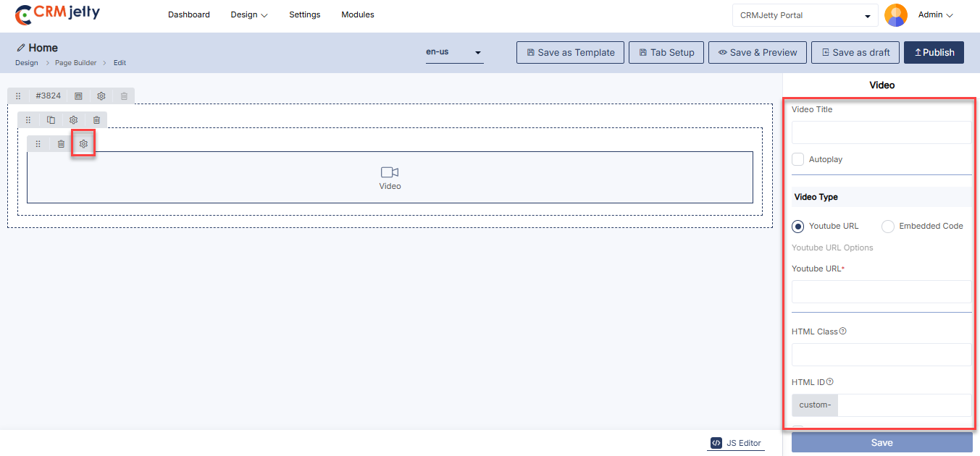Select the Embedded Code radio option
This screenshot has height=456, width=980.
click(x=888, y=227)
